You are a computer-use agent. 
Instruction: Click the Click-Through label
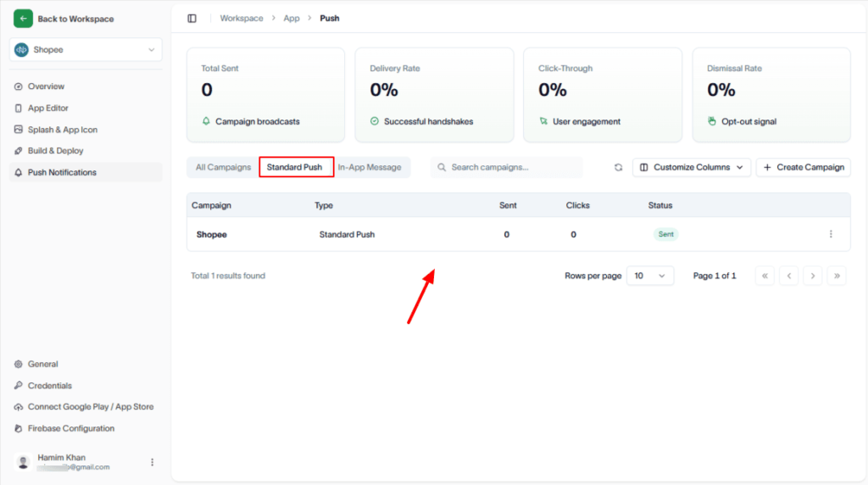pyautogui.click(x=565, y=69)
